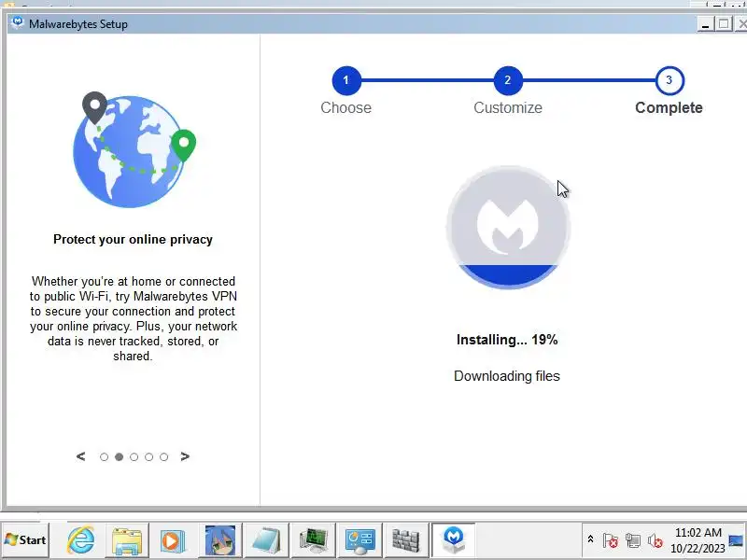Select Malwarebytes setup taskbar button
The width and height of the screenshot is (747, 560).
(x=454, y=540)
